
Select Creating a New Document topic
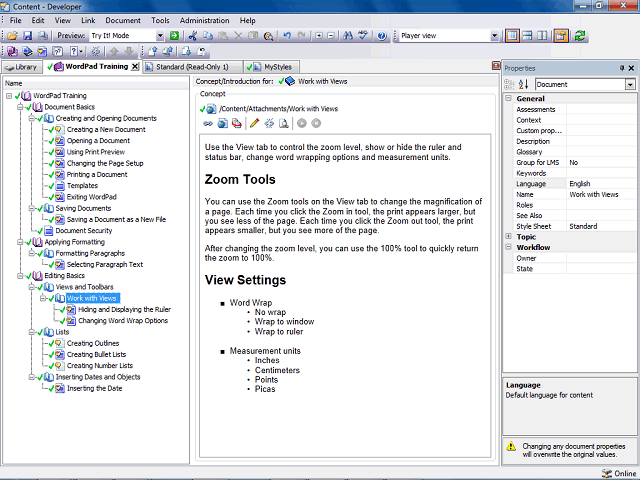(106, 129)
